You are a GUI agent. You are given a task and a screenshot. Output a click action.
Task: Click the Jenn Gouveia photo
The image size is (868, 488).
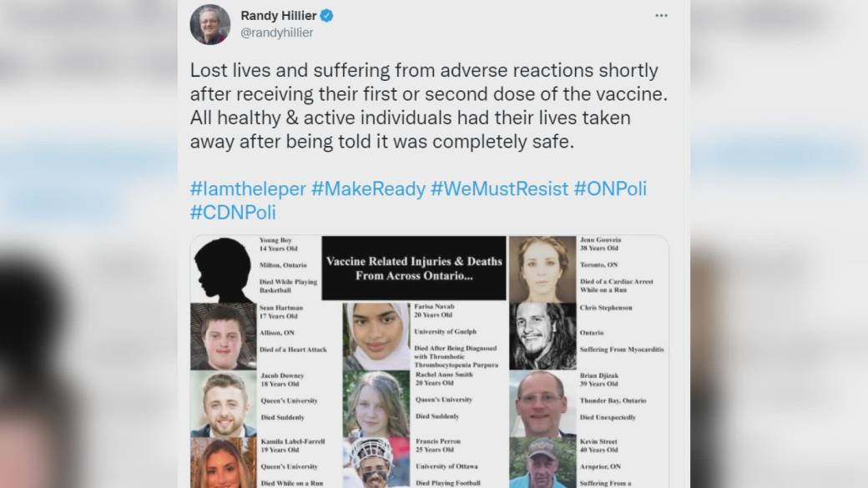pyautogui.click(x=542, y=269)
